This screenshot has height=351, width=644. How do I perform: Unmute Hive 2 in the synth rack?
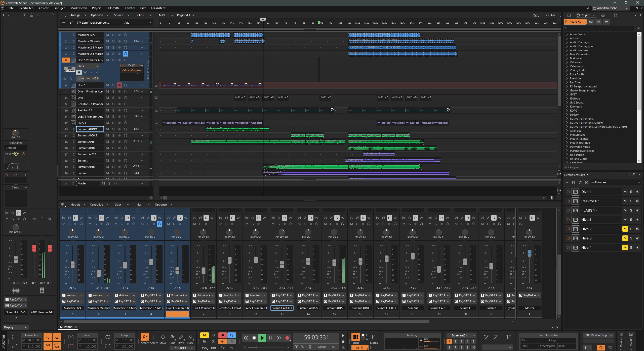625,229
